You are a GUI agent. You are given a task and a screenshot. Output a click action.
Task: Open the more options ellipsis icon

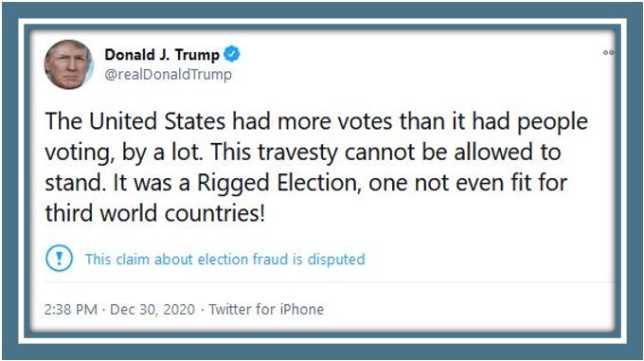point(608,52)
